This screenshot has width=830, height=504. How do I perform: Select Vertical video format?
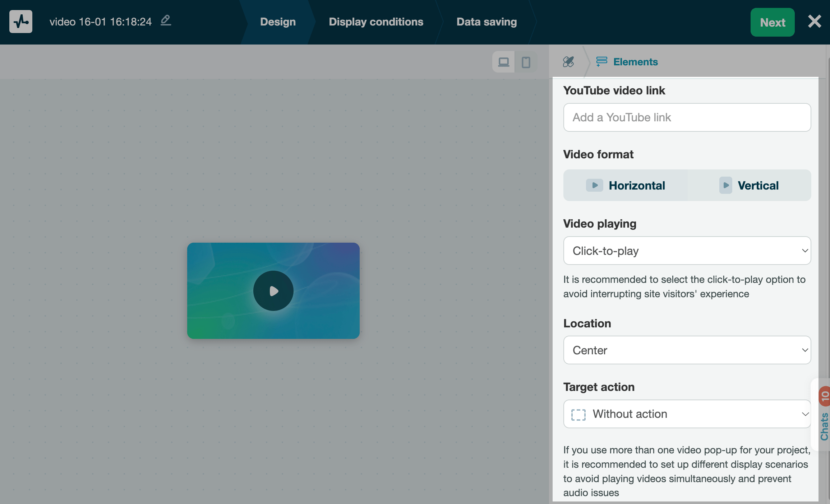point(749,185)
